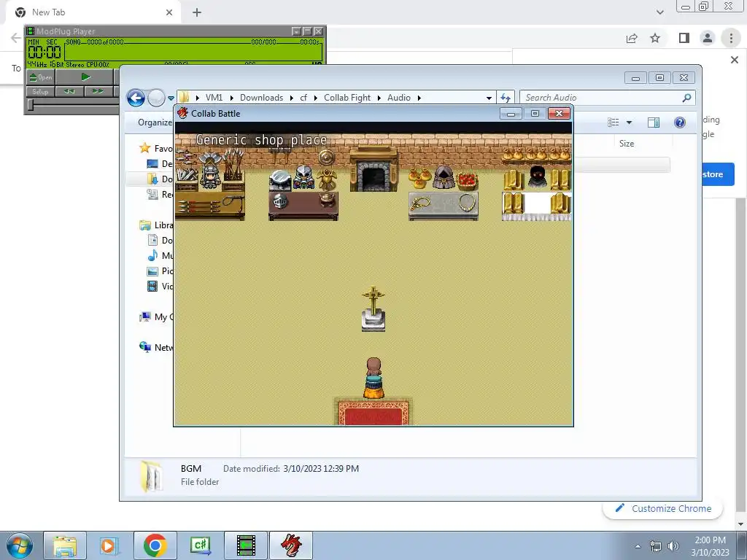Screen dimensions: 747x560
Task: Rewind track in ModPlug Player
Action: point(69,91)
